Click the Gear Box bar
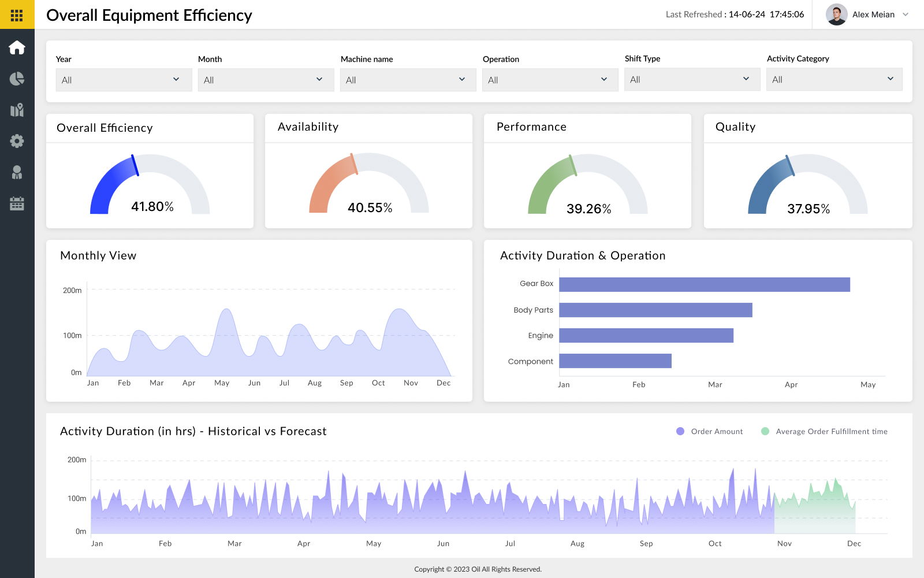Screen dimensions: 924x578 (704, 284)
